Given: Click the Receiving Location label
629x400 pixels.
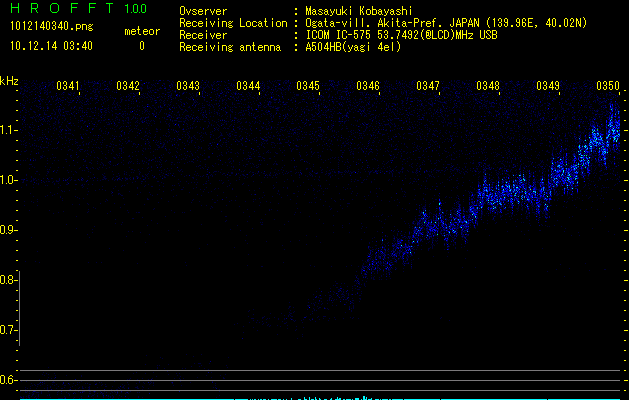Looking at the screenshot, I should (233, 23).
